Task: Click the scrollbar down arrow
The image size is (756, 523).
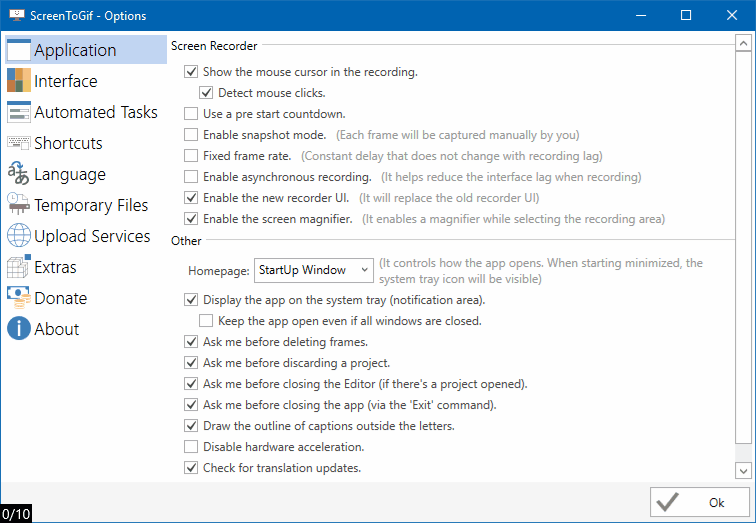Action: [743, 470]
